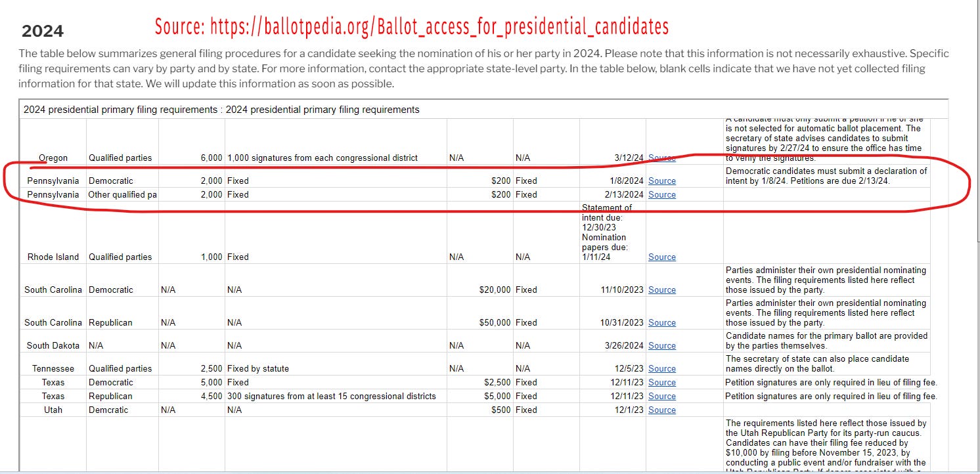Click '300 signatures from at least 15 congressional districts'
The image size is (980, 474).
coord(331,396)
